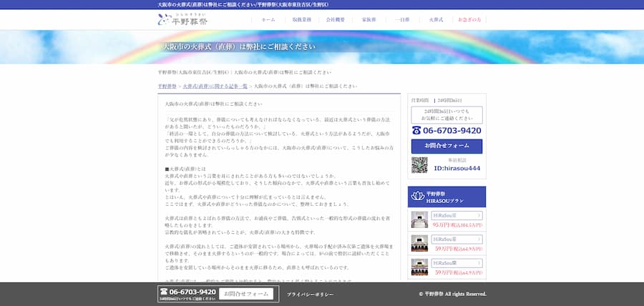Click the ■火葬式(直葬)とは section heading

[185, 169]
